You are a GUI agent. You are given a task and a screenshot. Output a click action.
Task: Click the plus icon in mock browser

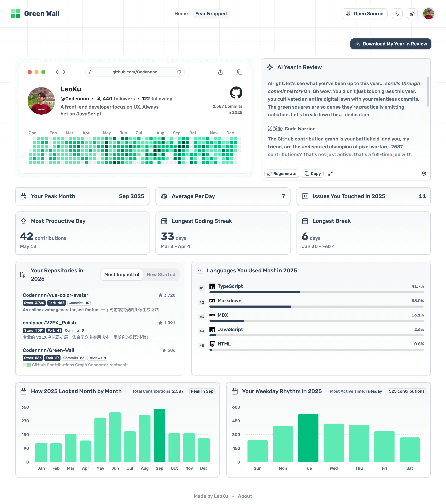230,72
